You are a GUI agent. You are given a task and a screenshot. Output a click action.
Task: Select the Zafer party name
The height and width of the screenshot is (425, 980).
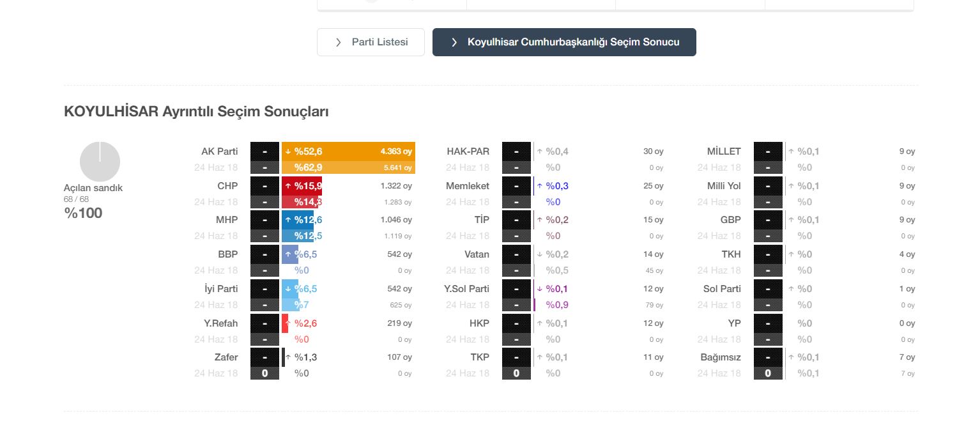pos(226,357)
